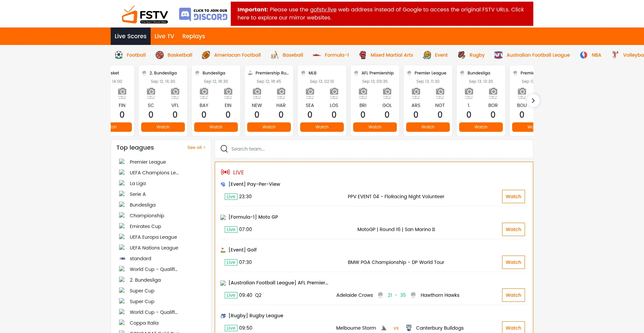Watch the SEA vs LOS MLB game
Screen dimensions: 644x333
(x=322, y=127)
